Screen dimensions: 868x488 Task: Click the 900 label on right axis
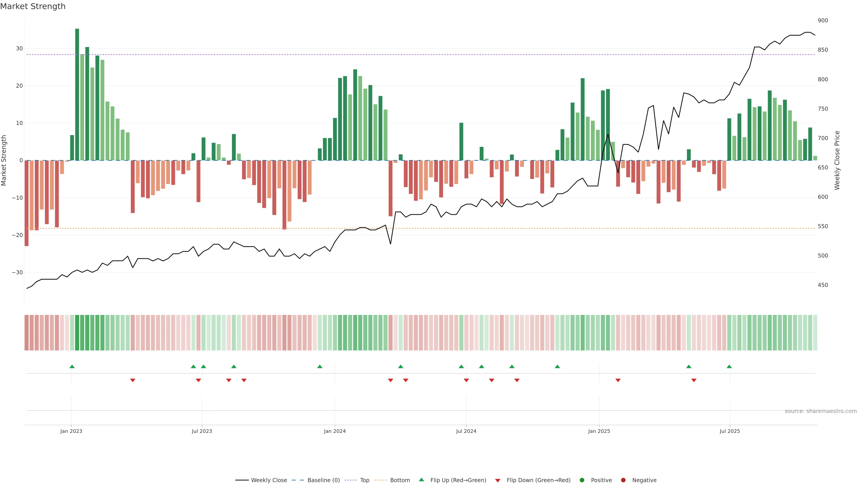823,21
